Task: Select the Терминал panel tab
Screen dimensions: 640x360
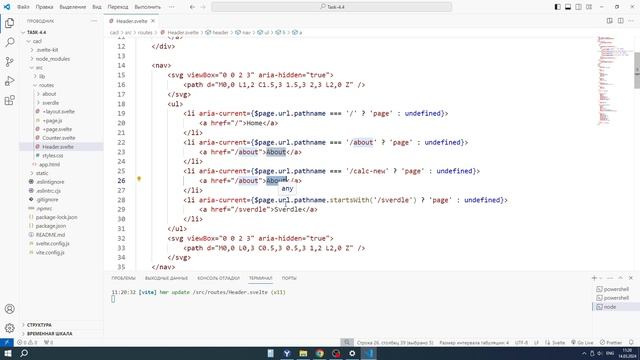Action: click(x=260, y=278)
